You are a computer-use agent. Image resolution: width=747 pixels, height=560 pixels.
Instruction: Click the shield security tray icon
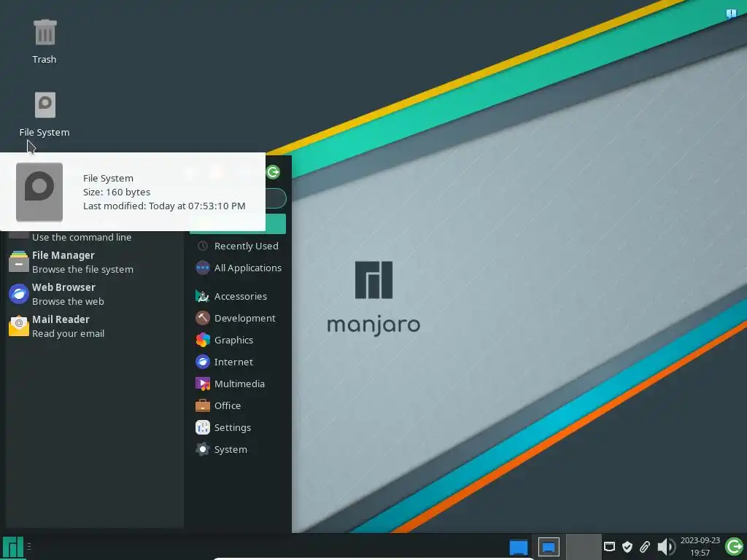pyautogui.click(x=627, y=547)
